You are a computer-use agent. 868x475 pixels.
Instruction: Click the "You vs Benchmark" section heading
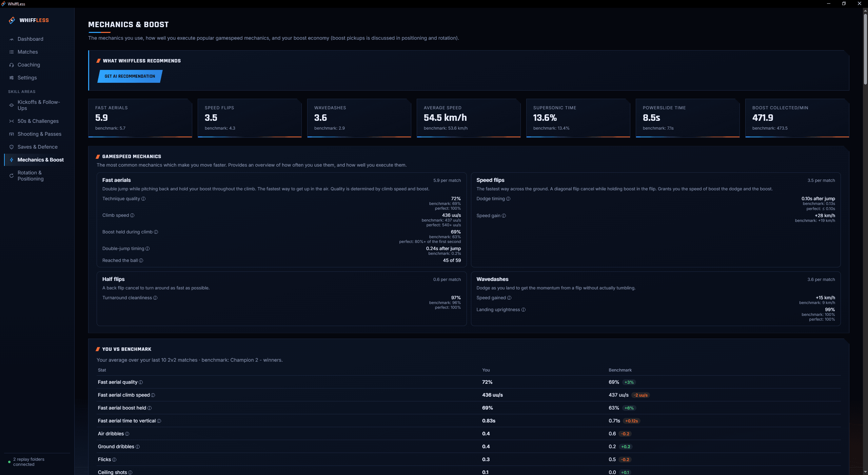[127, 349]
